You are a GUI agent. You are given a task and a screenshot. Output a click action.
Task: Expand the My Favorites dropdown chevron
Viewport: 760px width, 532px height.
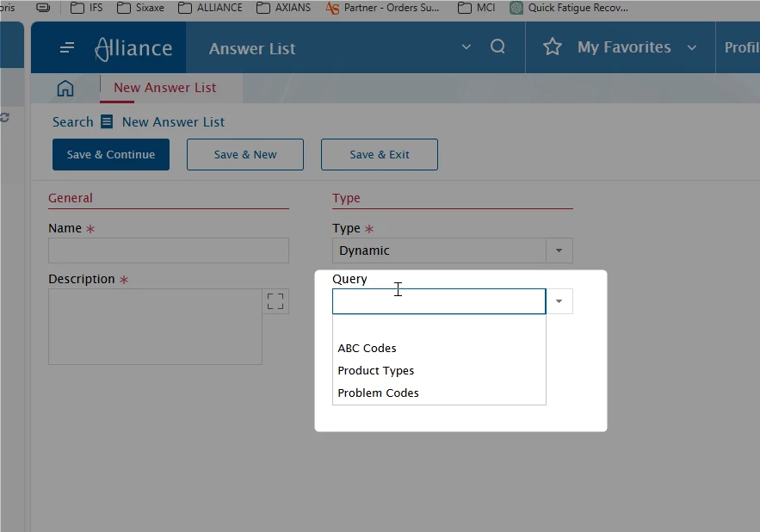point(692,47)
